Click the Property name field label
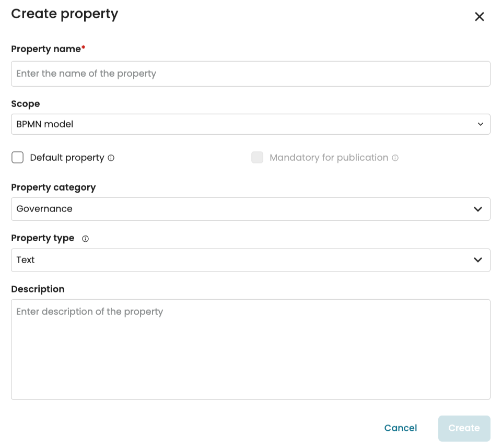 [x=46, y=49]
